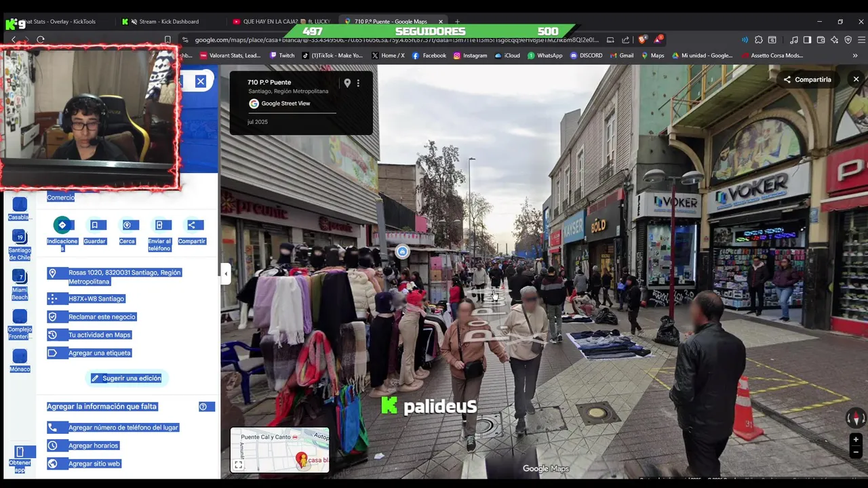
Task: Open the Brave Wallet icon
Action: 821,40
